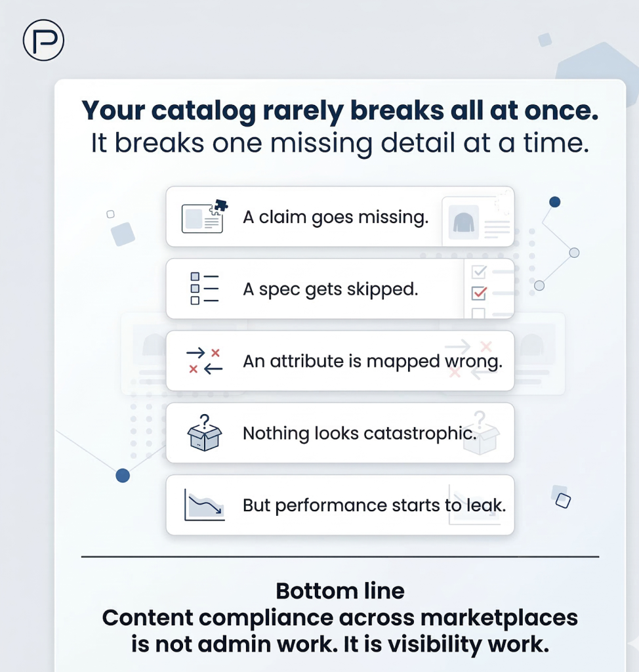Click the "An attribute is mapped wrong." text
The height and width of the screenshot is (672, 639).
[372, 361]
